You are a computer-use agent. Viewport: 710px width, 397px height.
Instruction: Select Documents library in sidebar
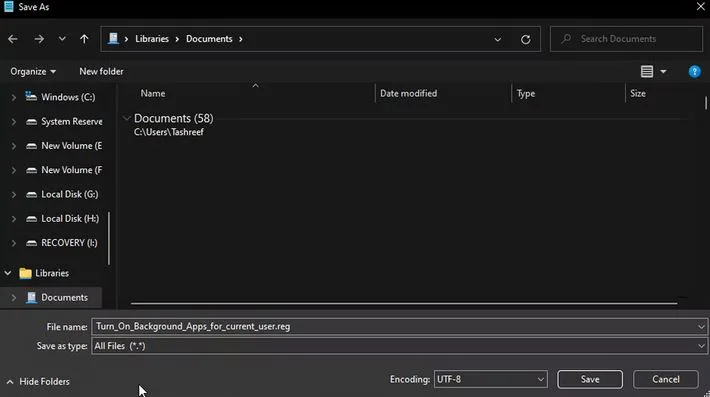click(64, 297)
